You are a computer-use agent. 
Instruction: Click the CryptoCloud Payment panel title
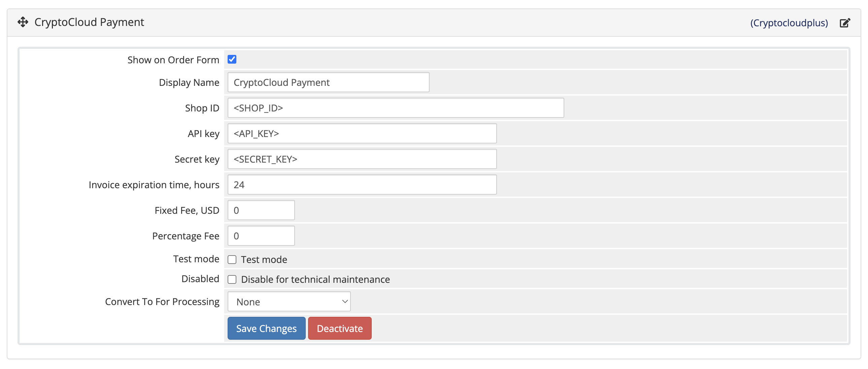tap(89, 22)
